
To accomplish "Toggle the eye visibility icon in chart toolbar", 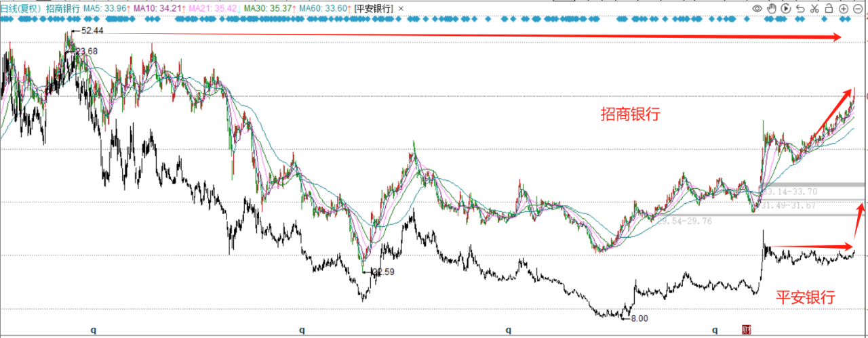I will click(x=758, y=9).
